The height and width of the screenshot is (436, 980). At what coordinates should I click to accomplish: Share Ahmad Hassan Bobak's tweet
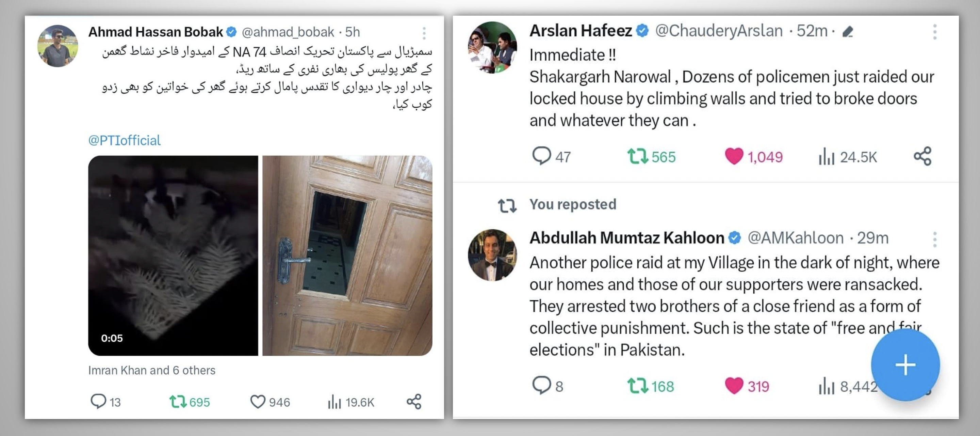coord(414,401)
